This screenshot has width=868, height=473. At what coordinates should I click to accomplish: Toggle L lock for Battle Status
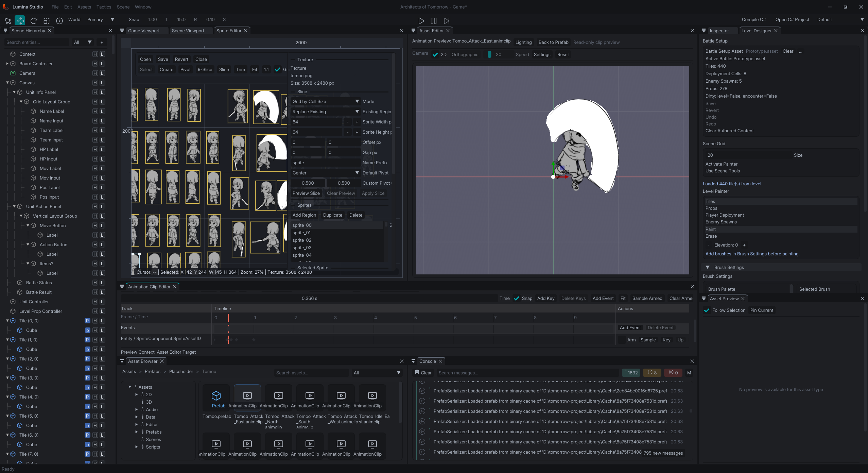102,283
